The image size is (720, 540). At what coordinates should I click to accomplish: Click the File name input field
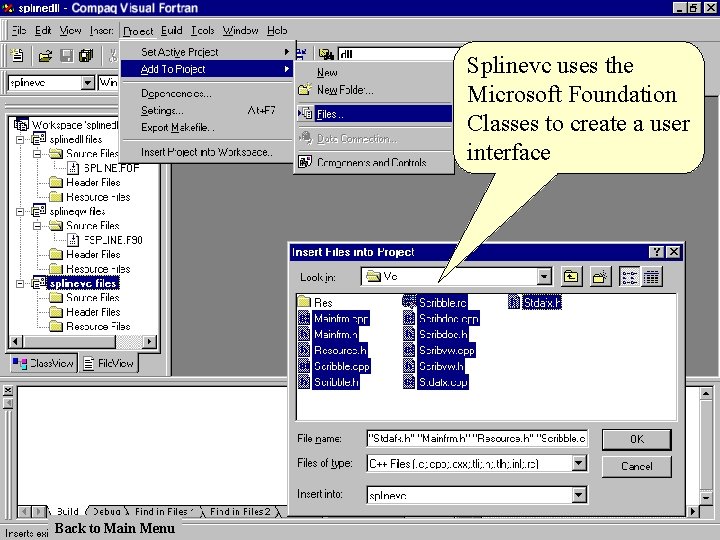477,439
